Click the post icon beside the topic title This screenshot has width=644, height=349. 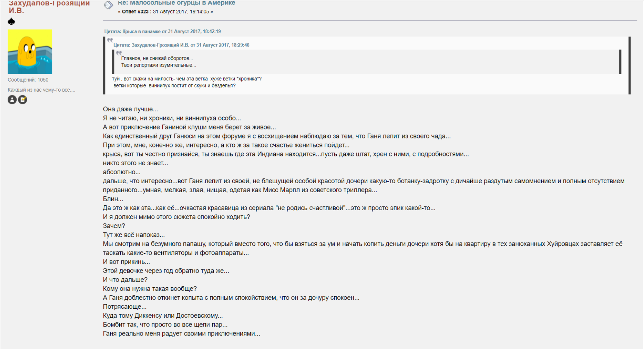(109, 5)
